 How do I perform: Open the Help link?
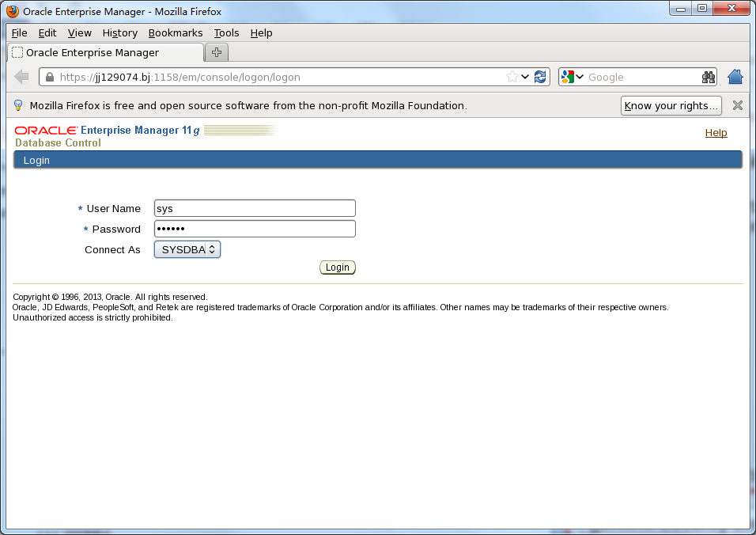(716, 132)
